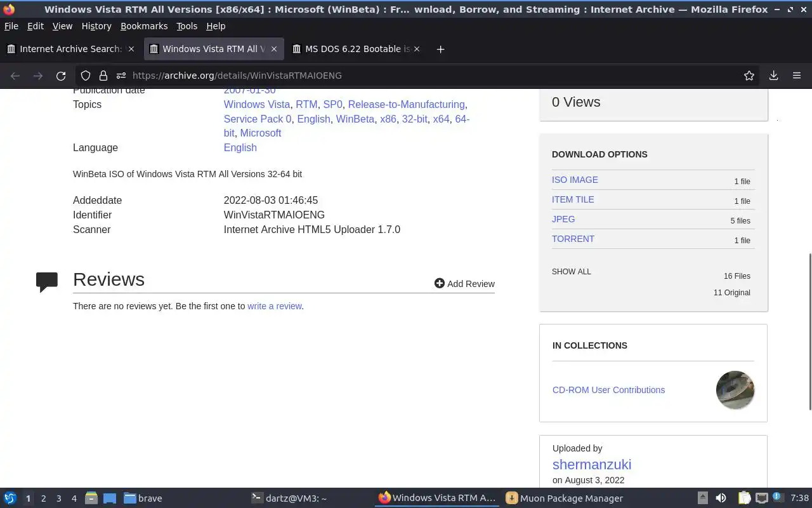Bookmark this page with the star
Screen dimensions: 812x508
[749, 76]
